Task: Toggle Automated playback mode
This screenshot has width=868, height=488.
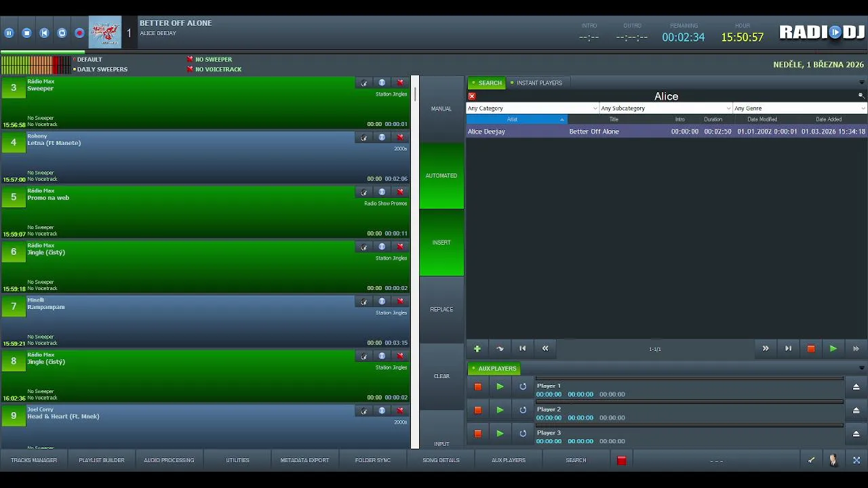Action: [441, 176]
